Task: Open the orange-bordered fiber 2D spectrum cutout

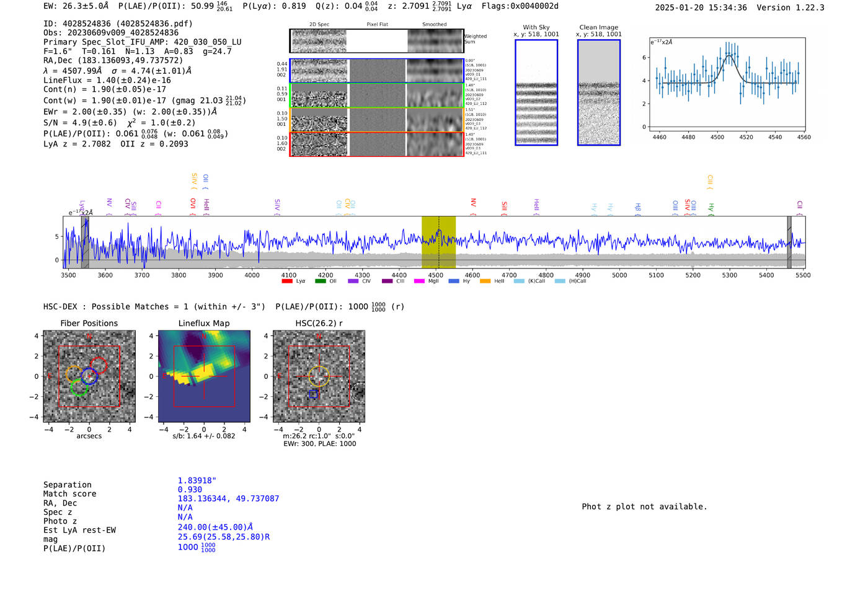Action: point(376,120)
